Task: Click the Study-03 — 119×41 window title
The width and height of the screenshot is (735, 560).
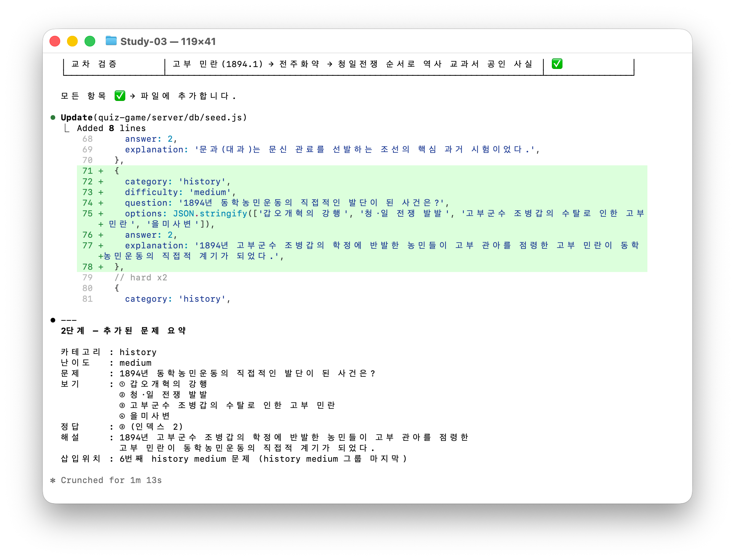Action: [168, 41]
